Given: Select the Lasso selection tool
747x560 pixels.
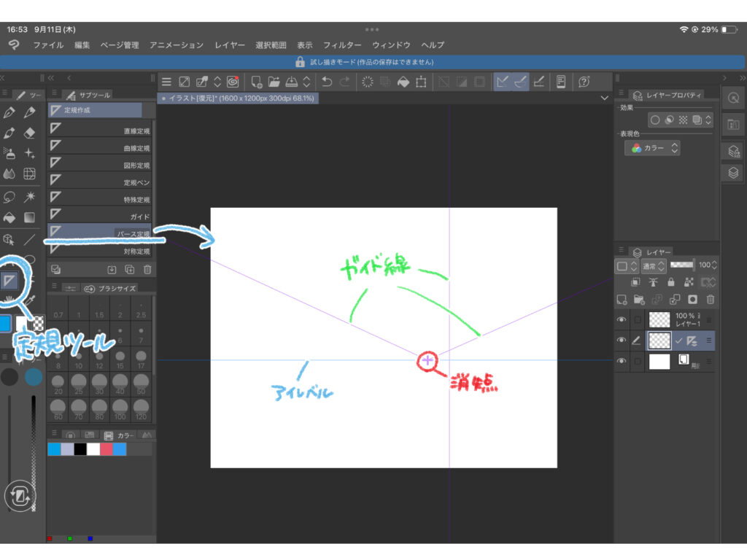Looking at the screenshot, I should 9,197.
